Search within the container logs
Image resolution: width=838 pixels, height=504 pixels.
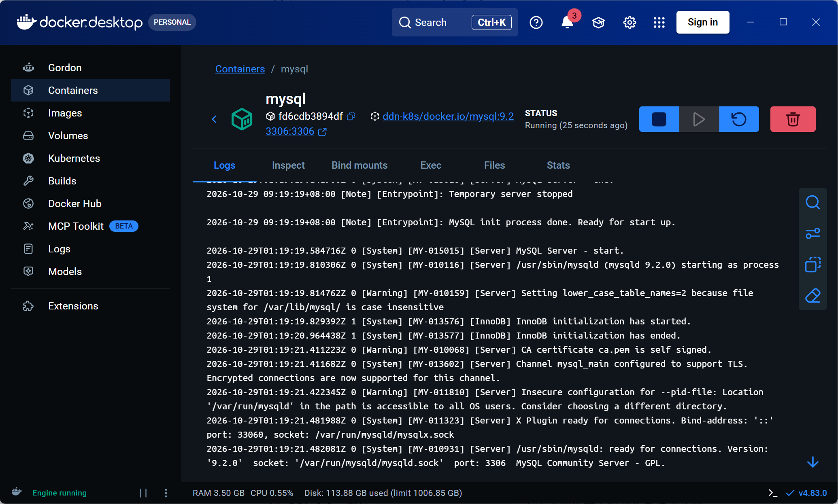[812, 203]
